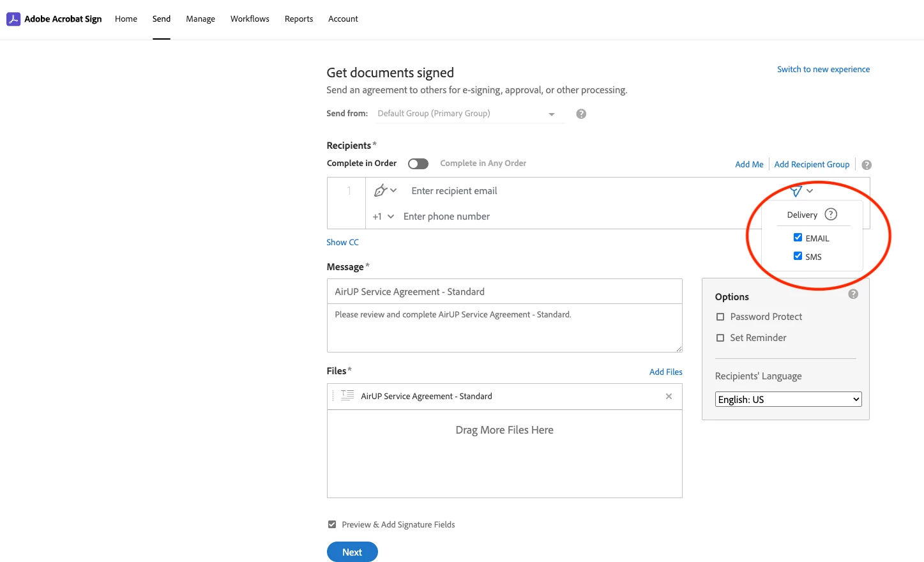Open the Reports tab
Viewport: 924px width, 562px height.
tap(299, 19)
